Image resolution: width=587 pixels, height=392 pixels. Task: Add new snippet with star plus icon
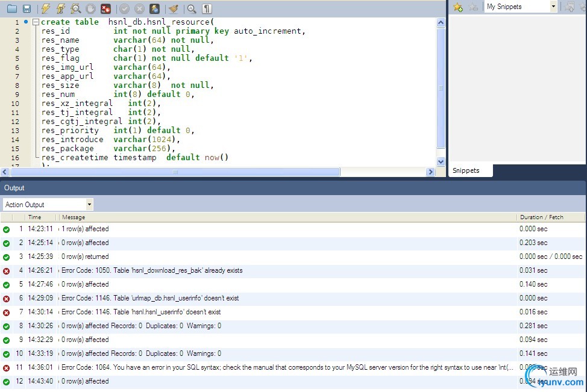(458, 7)
